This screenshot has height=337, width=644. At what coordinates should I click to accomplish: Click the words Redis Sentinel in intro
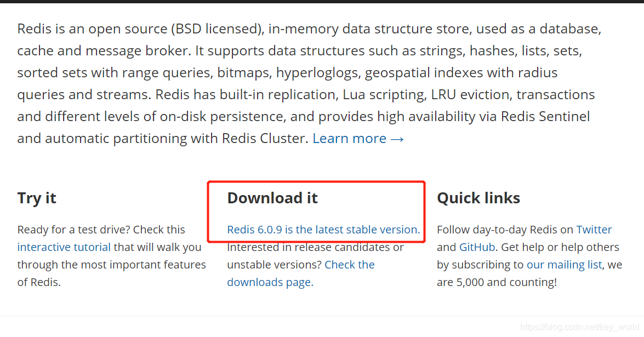(545, 117)
